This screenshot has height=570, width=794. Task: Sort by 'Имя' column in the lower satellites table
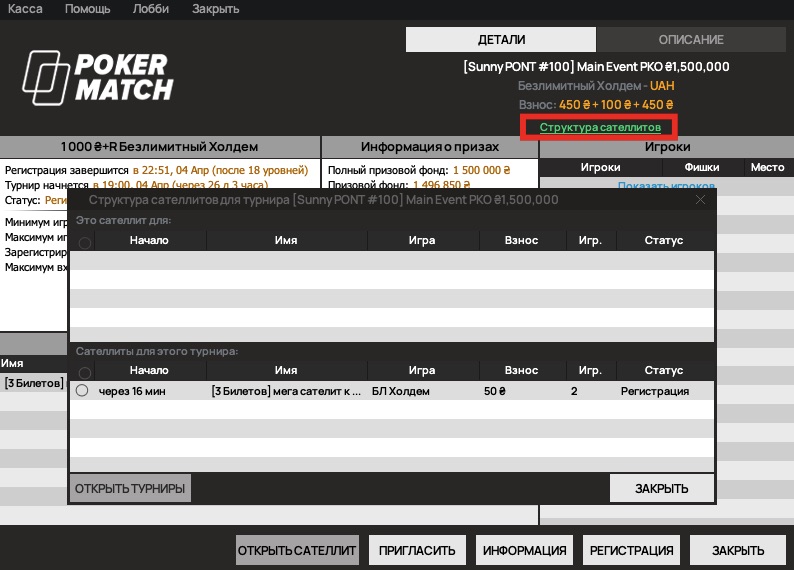pyautogui.click(x=286, y=370)
